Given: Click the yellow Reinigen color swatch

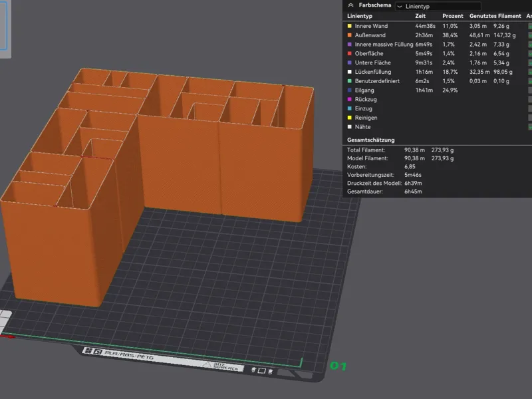Looking at the screenshot, I should (350, 118).
